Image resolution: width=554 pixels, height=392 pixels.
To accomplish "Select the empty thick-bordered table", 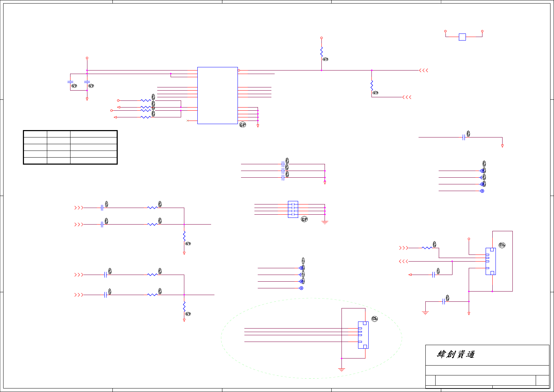I will tap(70, 147).
